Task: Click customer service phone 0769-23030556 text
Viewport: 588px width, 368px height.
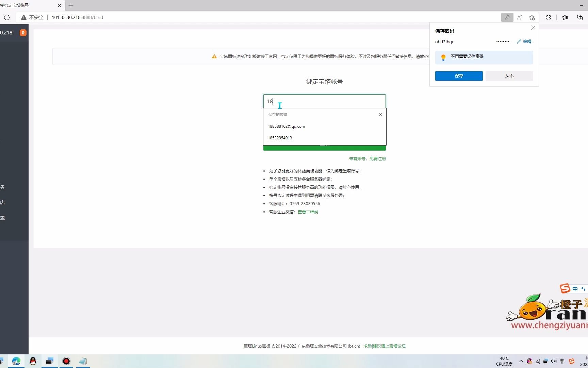Action: pyautogui.click(x=305, y=204)
